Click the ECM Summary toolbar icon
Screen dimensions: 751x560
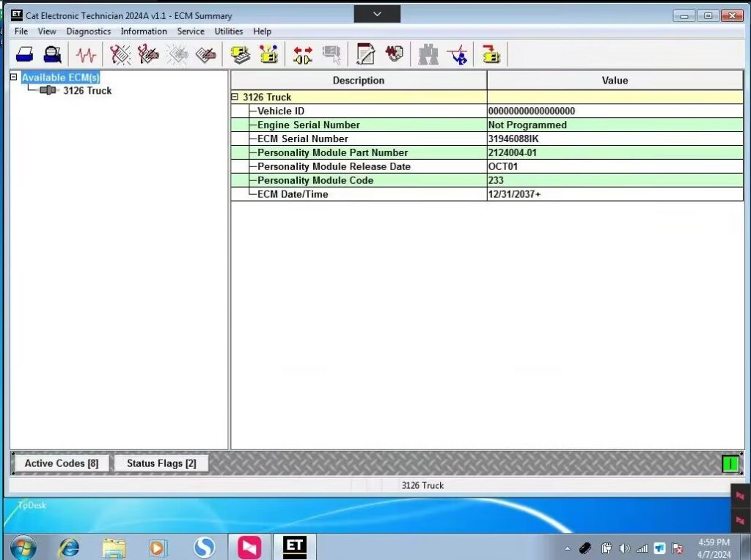[x=240, y=55]
